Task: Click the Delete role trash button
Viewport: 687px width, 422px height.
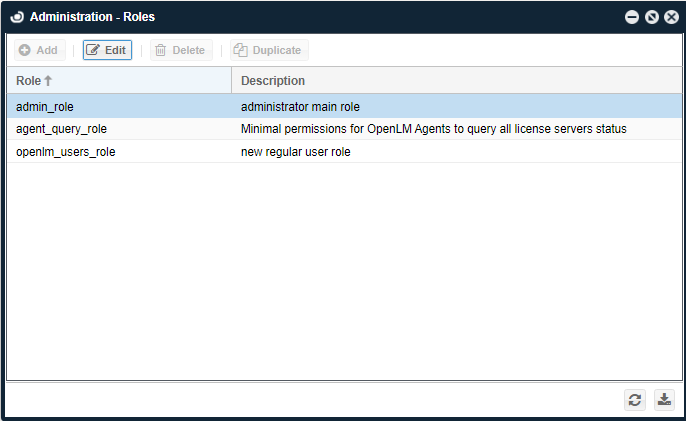Action: point(179,50)
